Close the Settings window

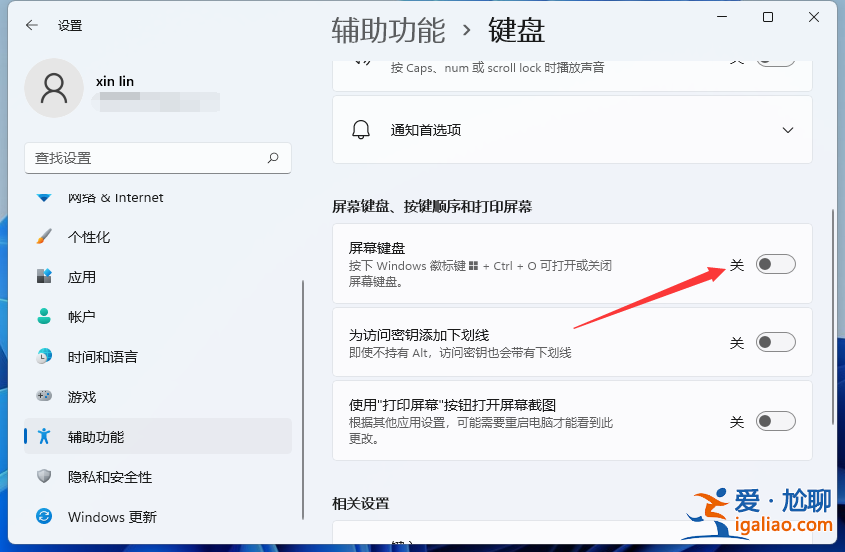(x=814, y=17)
